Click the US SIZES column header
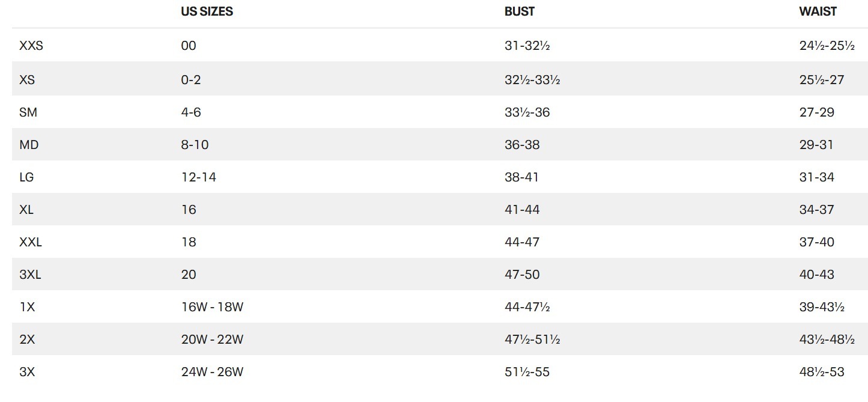868x402 pixels. (x=207, y=11)
